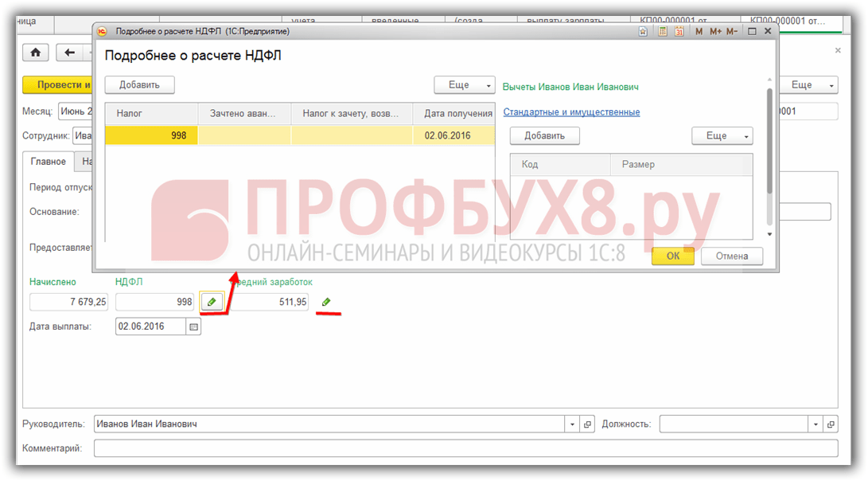Image resolution: width=868 pixels, height=481 pixels.
Task: Click the Провести и закрыть button
Action: click(x=57, y=84)
